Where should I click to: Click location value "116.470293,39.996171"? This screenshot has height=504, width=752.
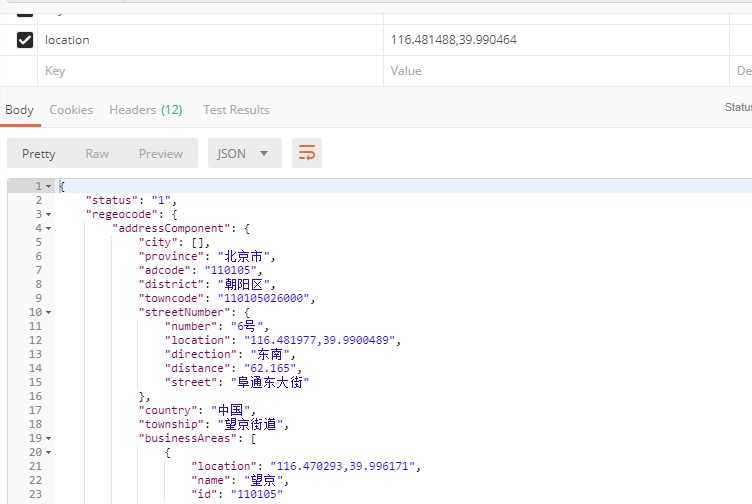342,466
